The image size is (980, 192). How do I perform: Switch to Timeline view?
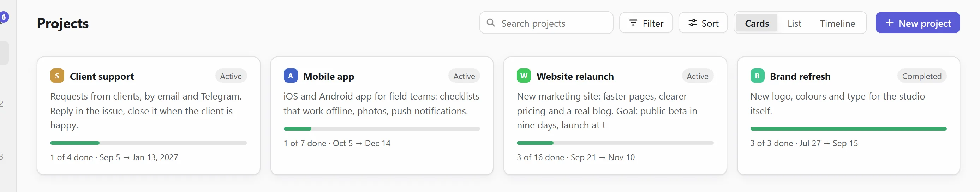[837, 23]
